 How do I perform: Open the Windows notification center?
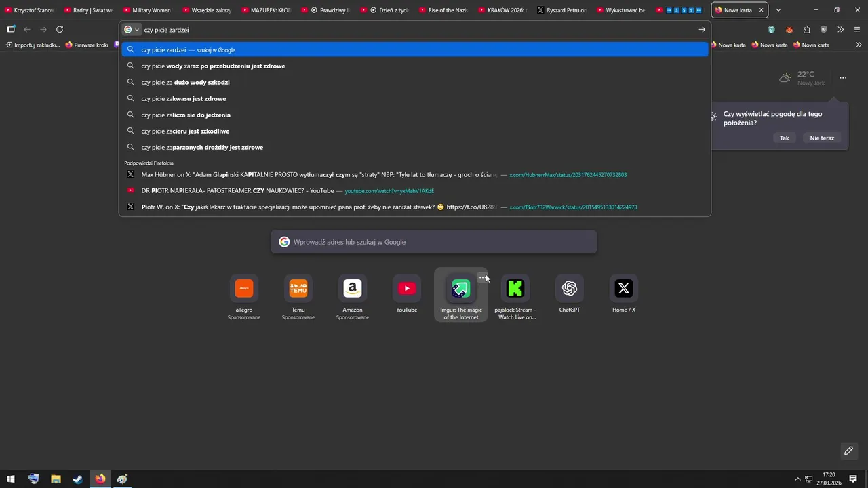pos(853,479)
